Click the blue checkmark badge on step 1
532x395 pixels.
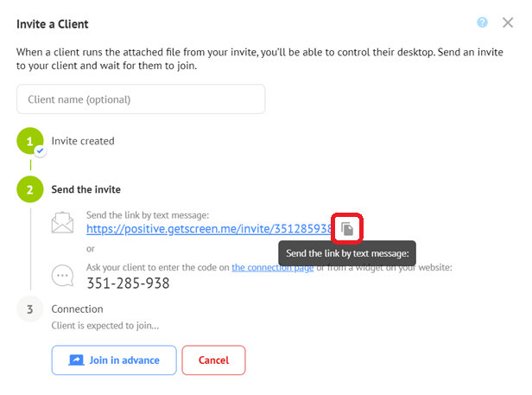pos(40,150)
